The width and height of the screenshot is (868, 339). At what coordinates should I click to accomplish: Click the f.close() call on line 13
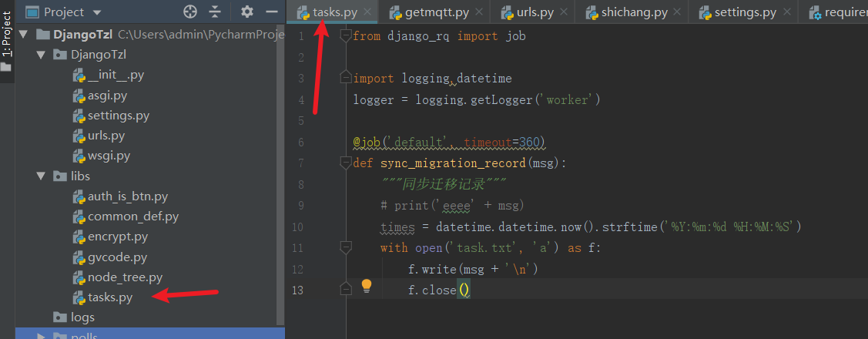pyautogui.click(x=439, y=290)
